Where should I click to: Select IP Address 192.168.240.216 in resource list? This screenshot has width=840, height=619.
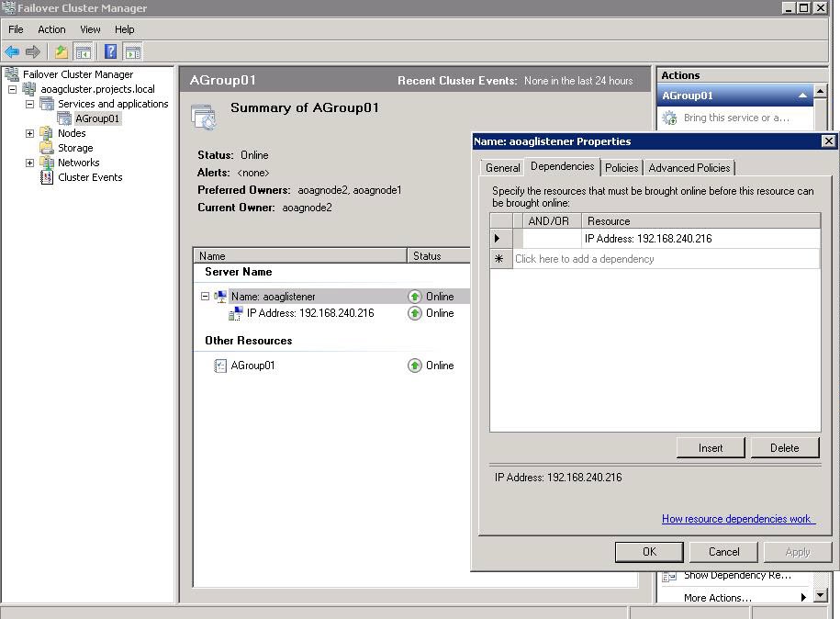tap(309, 313)
